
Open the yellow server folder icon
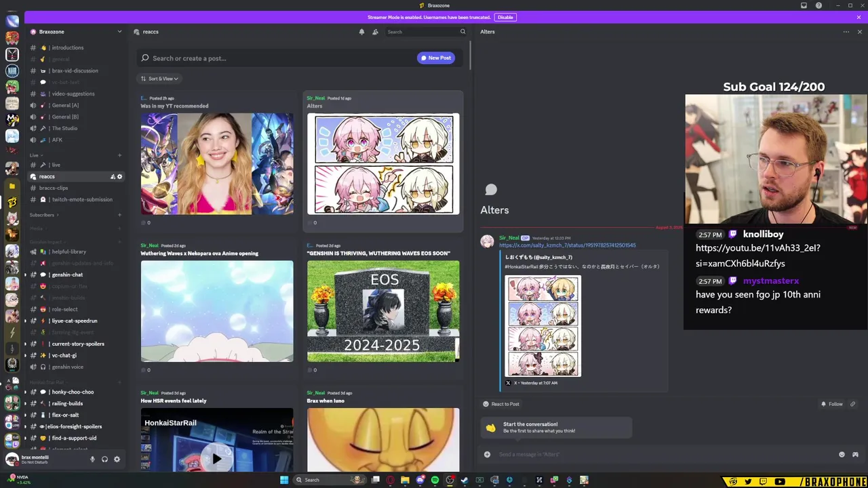[12, 186]
